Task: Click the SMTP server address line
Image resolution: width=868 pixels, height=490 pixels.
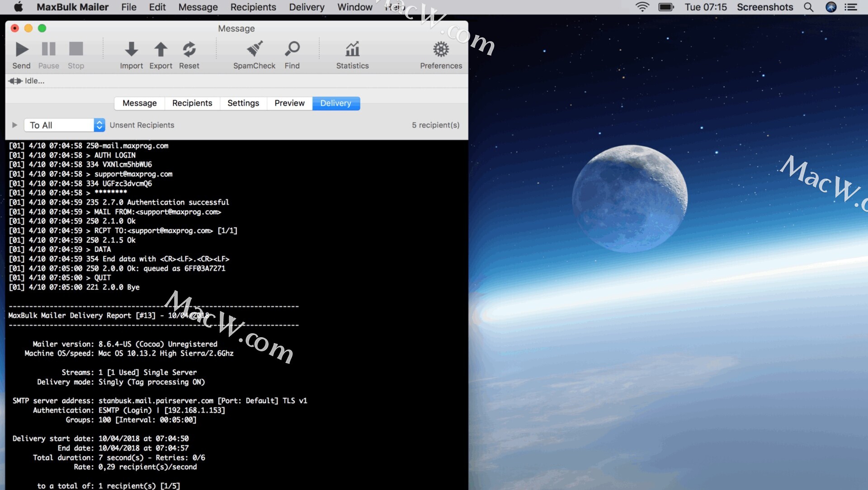Action: tap(160, 400)
